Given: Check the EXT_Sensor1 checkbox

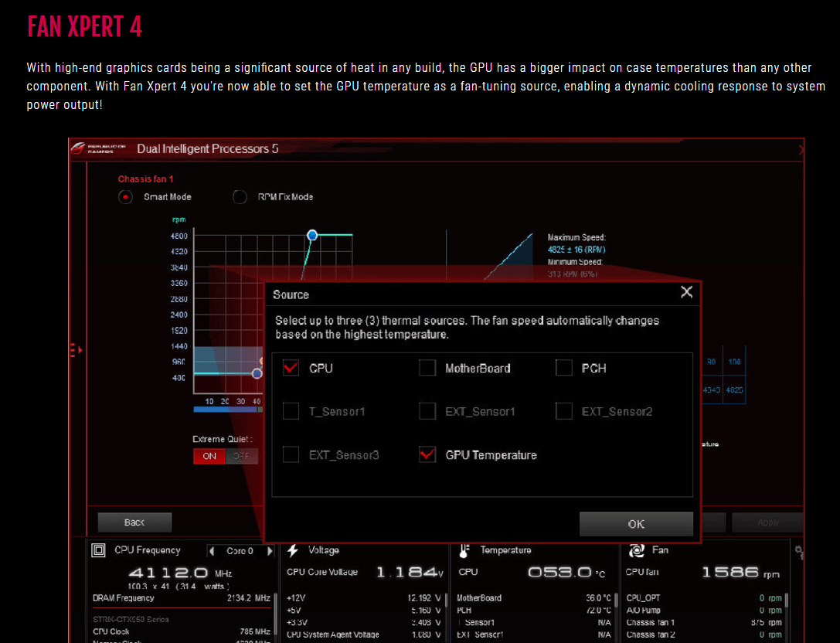Looking at the screenshot, I should [x=427, y=411].
